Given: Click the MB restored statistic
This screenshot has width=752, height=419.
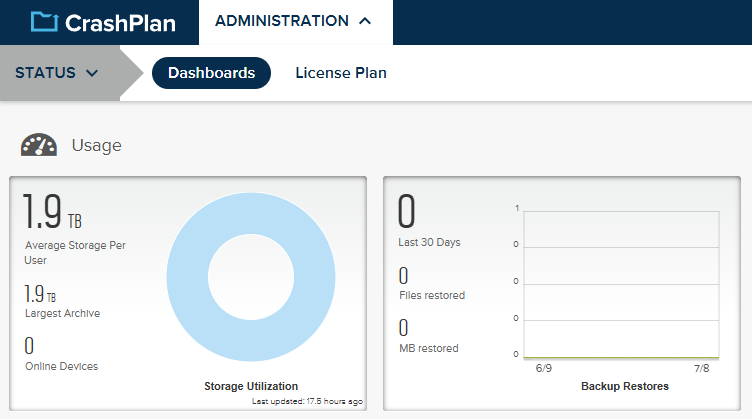Looking at the screenshot, I should pos(404,328).
